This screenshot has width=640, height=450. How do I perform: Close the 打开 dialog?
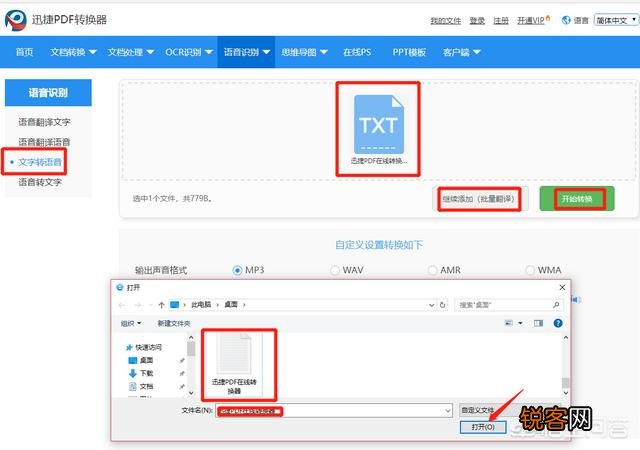[562, 287]
